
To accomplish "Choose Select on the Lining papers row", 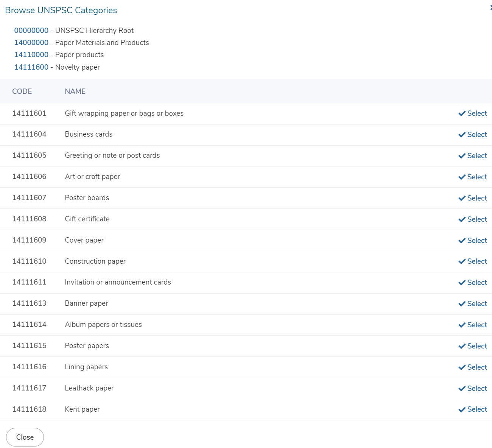I will coord(473,367).
